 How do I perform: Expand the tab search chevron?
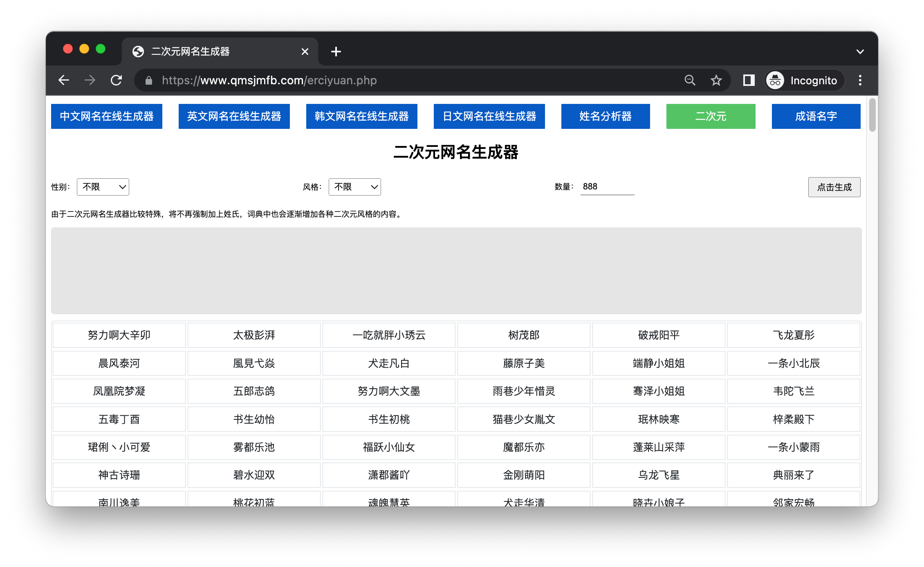point(860,52)
